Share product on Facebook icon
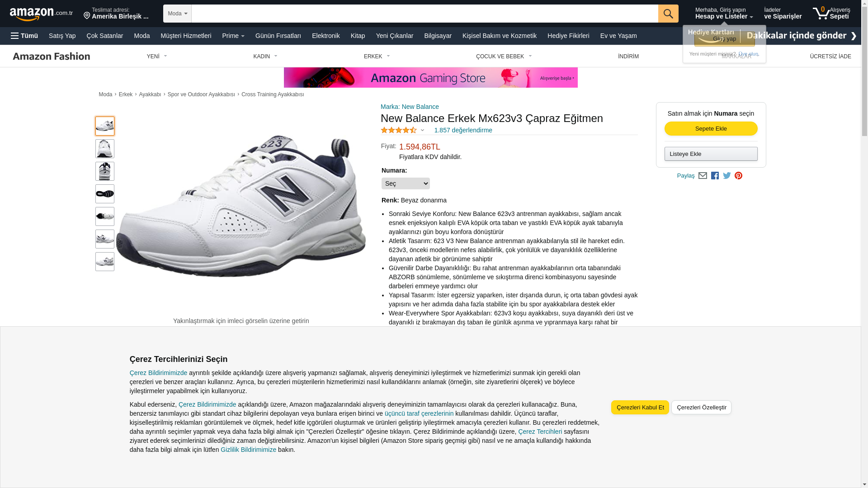Image resolution: width=868 pixels, height=488 pixels. [715, 175]
